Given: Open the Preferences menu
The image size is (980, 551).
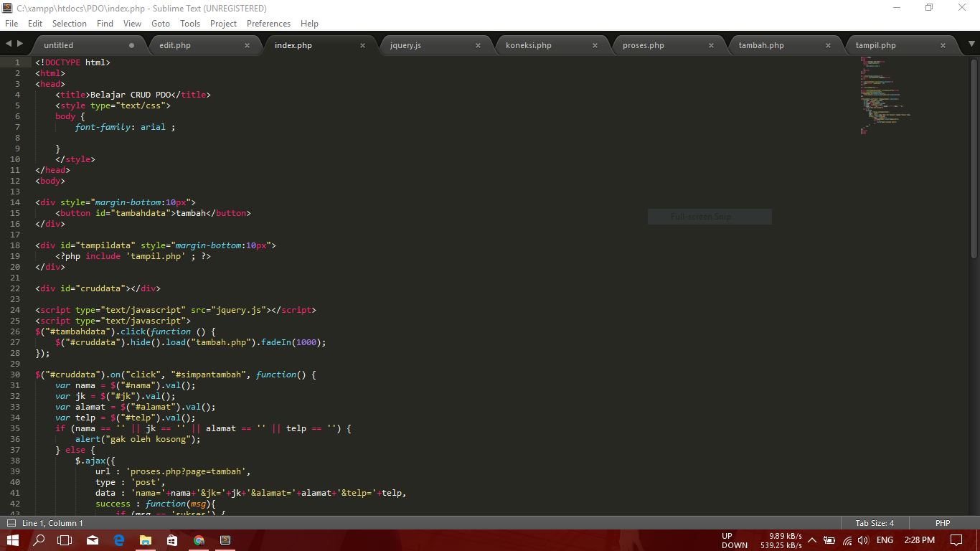Looking at the screenshot, I should [268, 23].
